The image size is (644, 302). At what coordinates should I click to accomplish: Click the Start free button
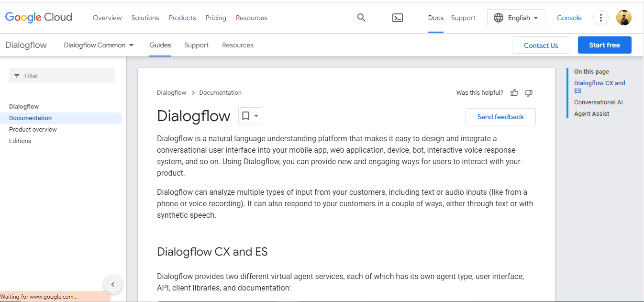click(x=605, y=45)
